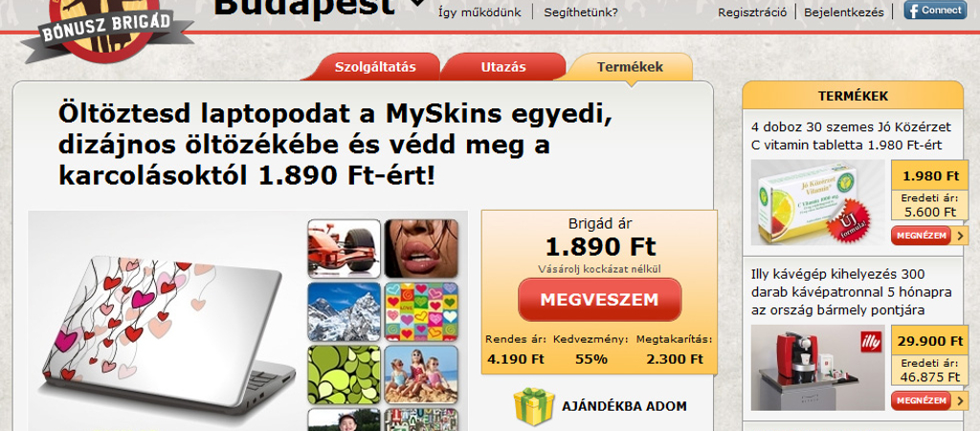This screenshot has width=980, height=431.
Task: Click the AJÁNDÉKBA ADOM gift link
Action: (x=624, y=406)
